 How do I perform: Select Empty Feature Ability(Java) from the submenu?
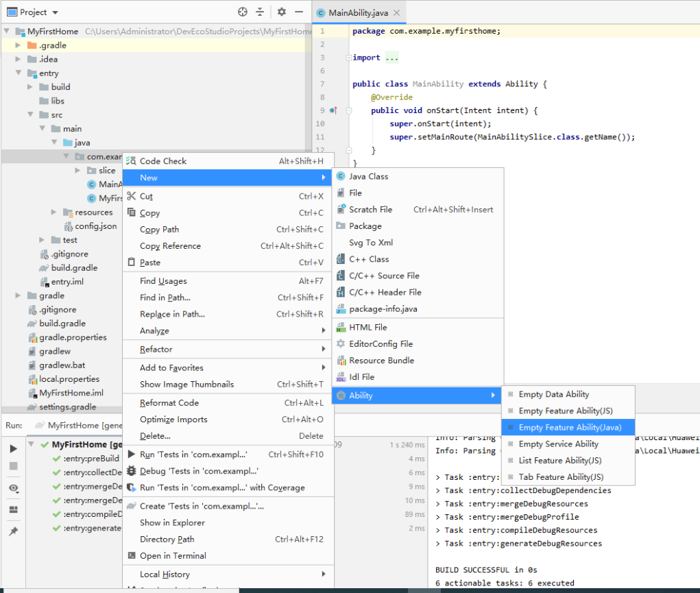tap(567, 427)
